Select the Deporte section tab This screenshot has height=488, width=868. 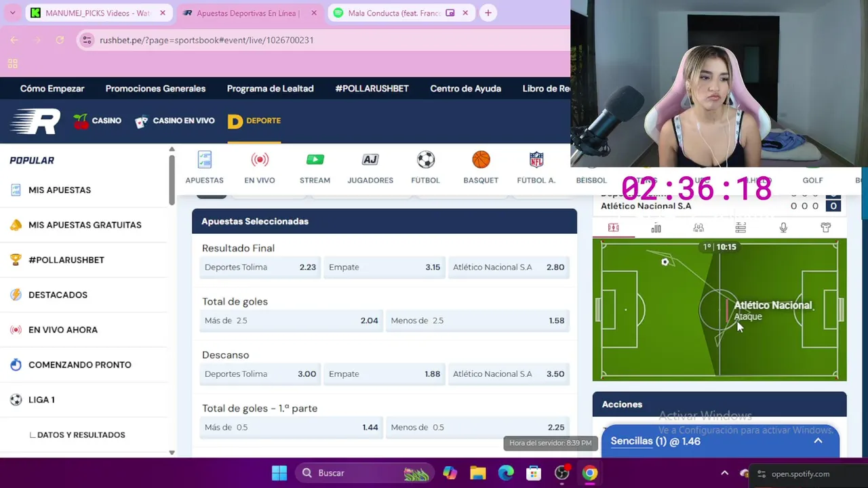(254, 121)
